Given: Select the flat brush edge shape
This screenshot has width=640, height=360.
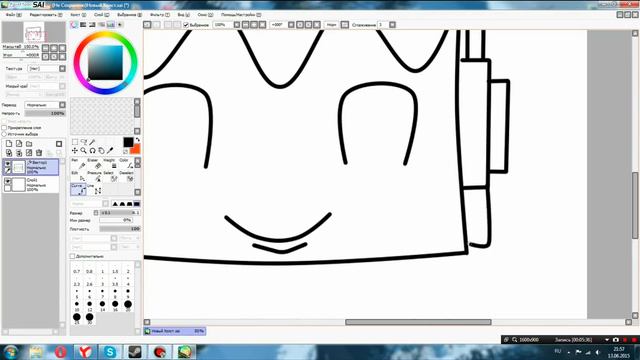Looking at the screenshot, I should pos(137,204).
